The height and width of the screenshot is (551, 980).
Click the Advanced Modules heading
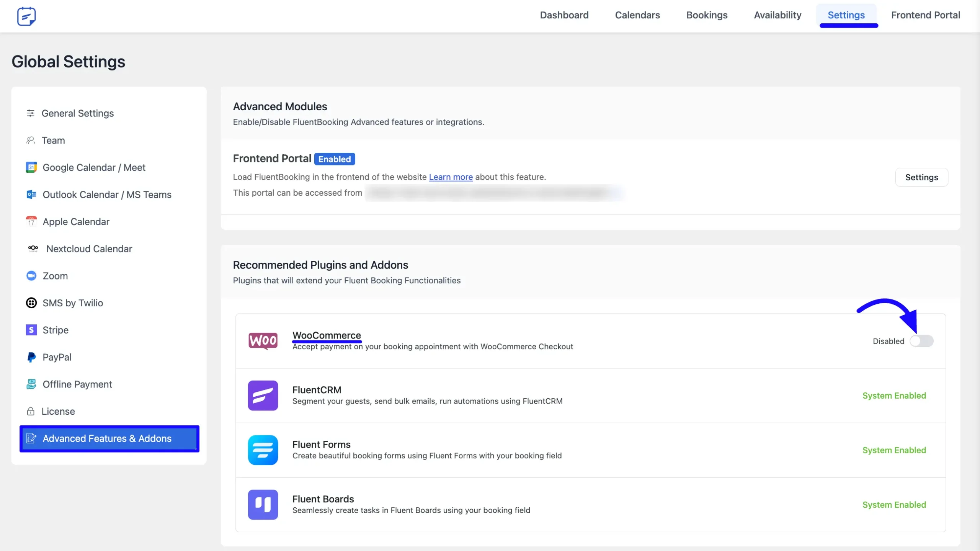[x=280, y=106]
